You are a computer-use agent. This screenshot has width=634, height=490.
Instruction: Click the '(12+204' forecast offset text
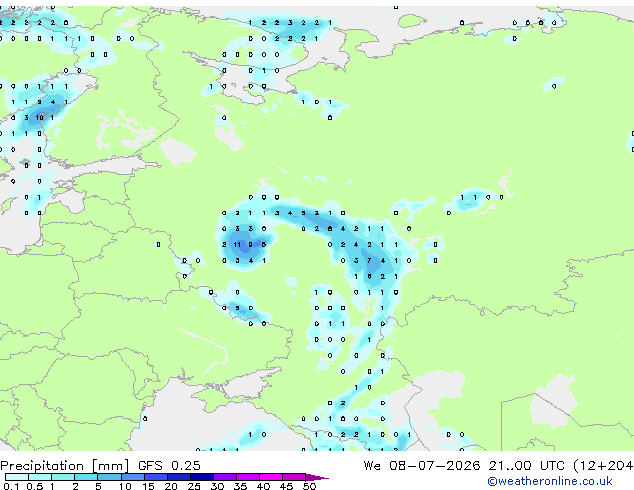[x=603, y=465]
